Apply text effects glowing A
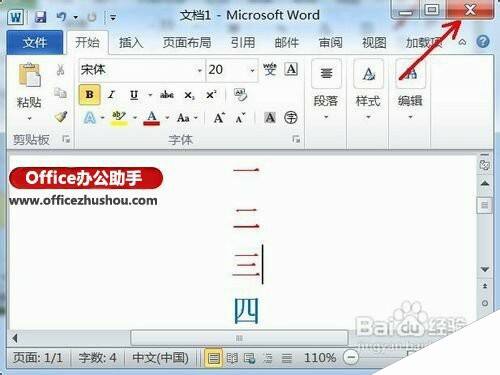The height and width of the screenshot is (375, 500). click(x=89, y=118)
